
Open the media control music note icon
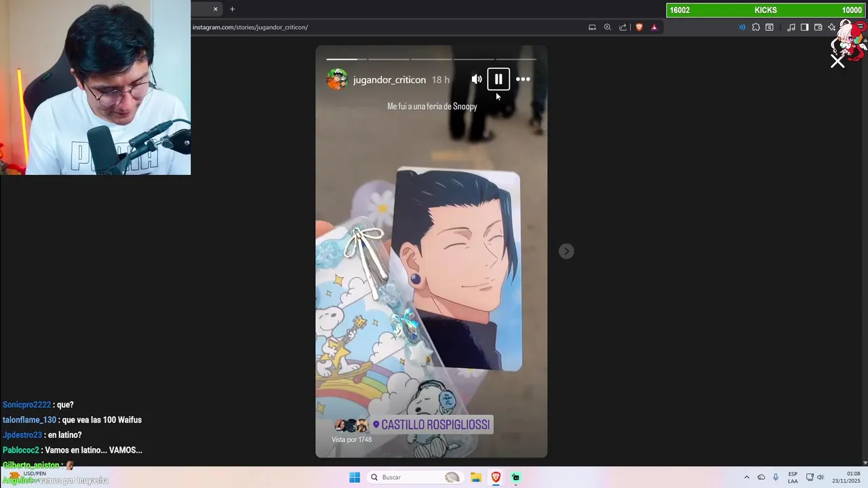[791, 27]
